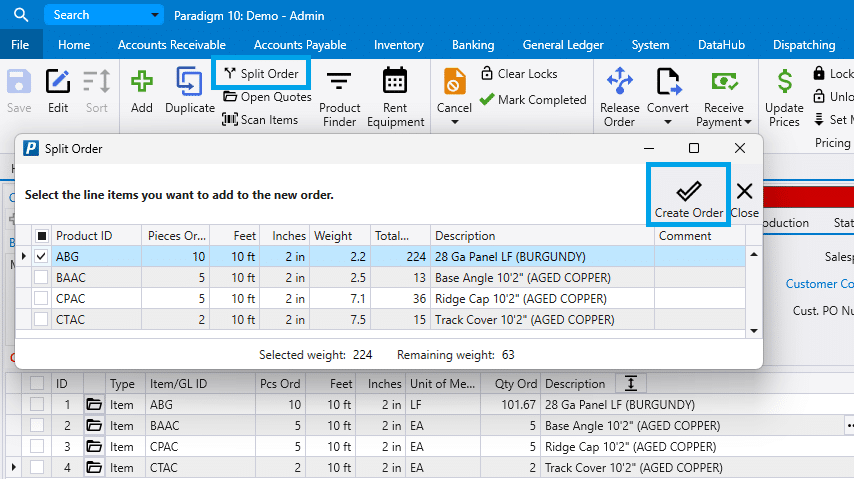Open the Banking tab

click(473, 45)
